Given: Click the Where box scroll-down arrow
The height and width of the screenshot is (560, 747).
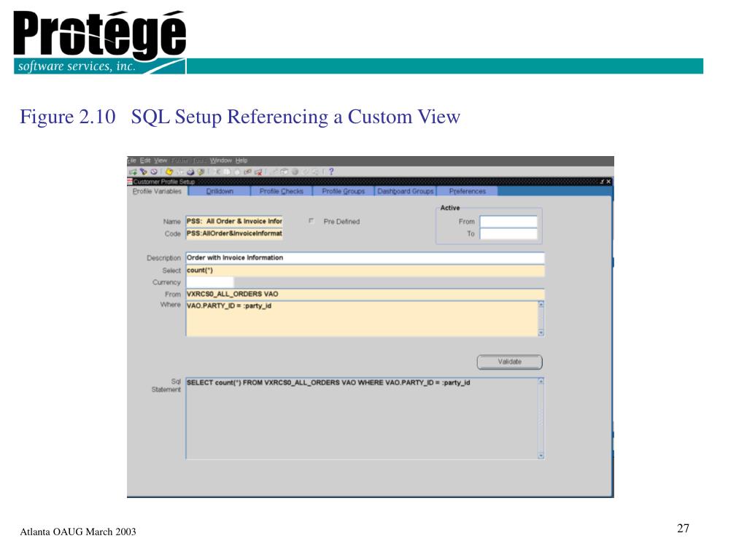Looking at the screenshot, I should 541,332.
